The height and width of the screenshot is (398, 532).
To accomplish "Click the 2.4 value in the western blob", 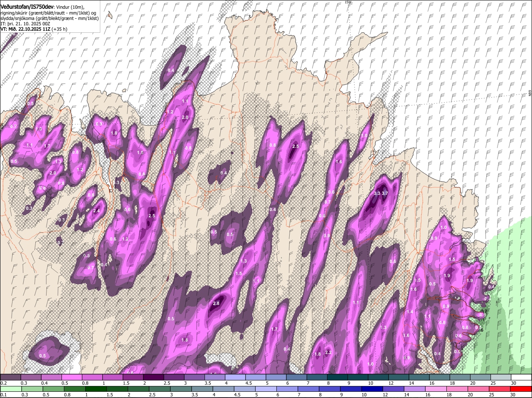I will pos(96,211).
